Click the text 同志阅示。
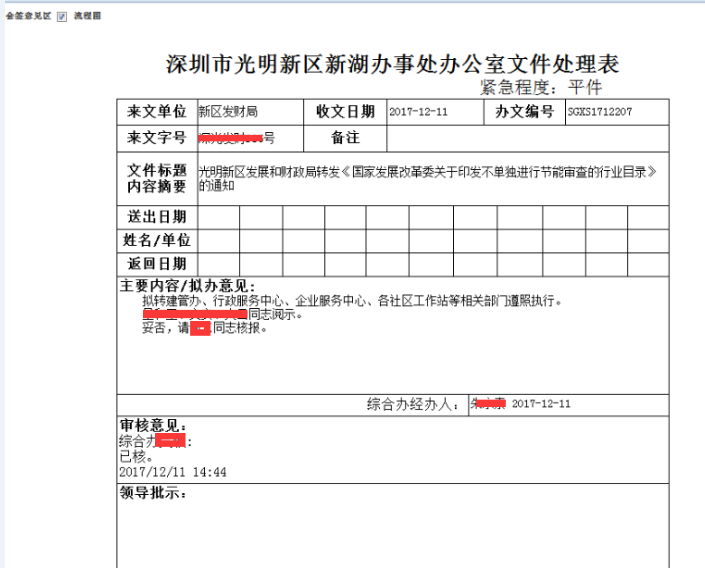The width and height of the screenshot is (705, 568). 275,314
